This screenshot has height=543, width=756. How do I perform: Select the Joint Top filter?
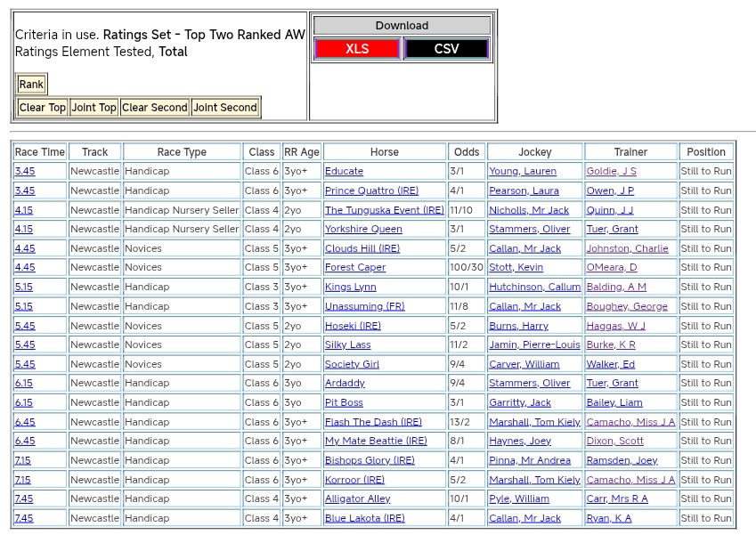[x=94, y=108]
